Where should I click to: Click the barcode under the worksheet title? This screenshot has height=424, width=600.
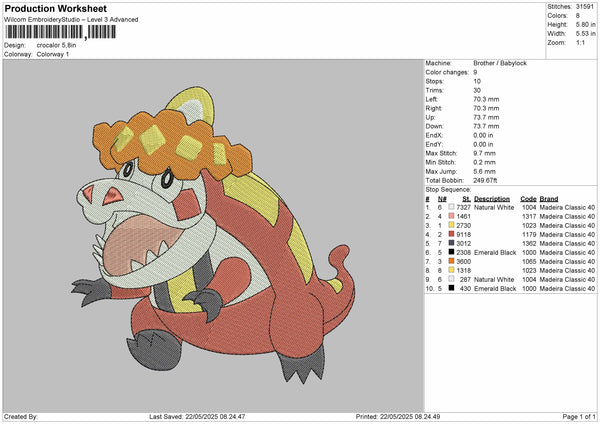click(x=60, y=32)
